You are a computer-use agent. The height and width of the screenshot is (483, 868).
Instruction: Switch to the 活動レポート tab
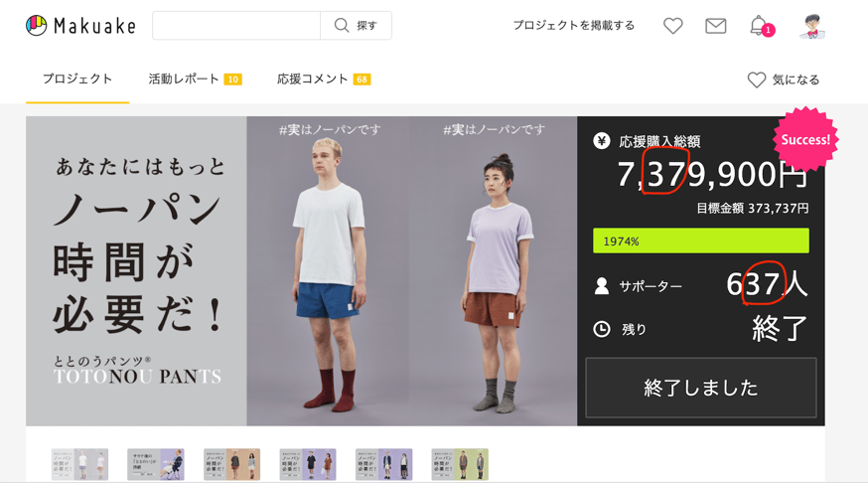[195, 80]
